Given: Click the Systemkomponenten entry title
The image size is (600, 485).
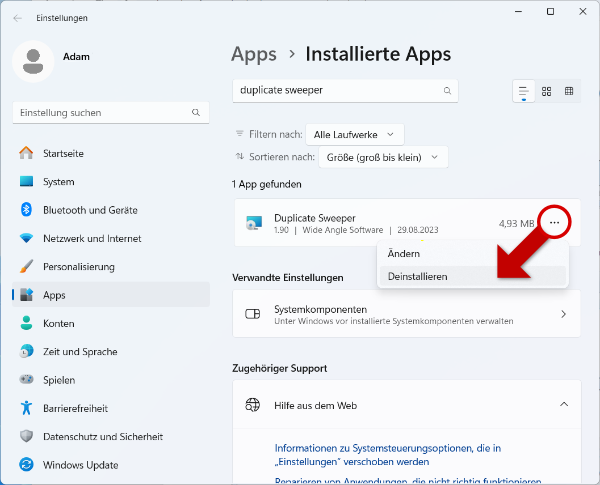Looking at the screenshot, I should click(x=320, y=309).
